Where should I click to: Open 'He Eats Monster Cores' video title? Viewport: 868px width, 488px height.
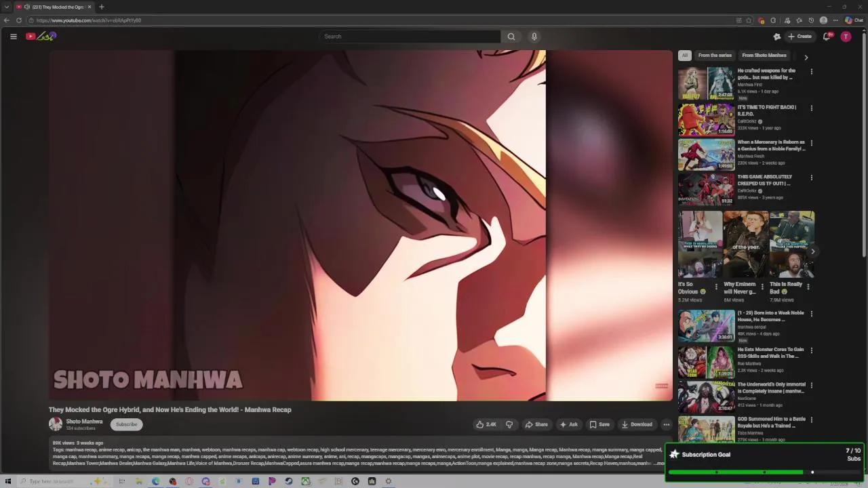coord(770,352)
